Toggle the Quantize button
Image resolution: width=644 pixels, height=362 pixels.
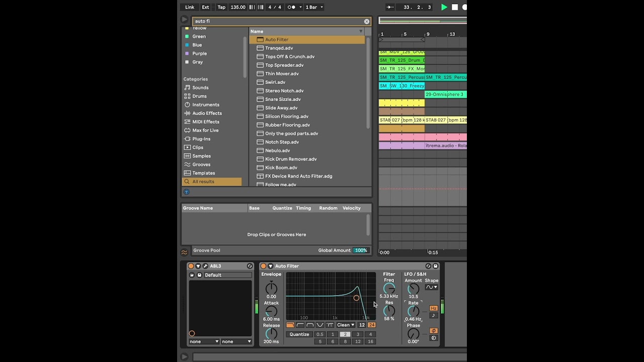click(299, 334)
